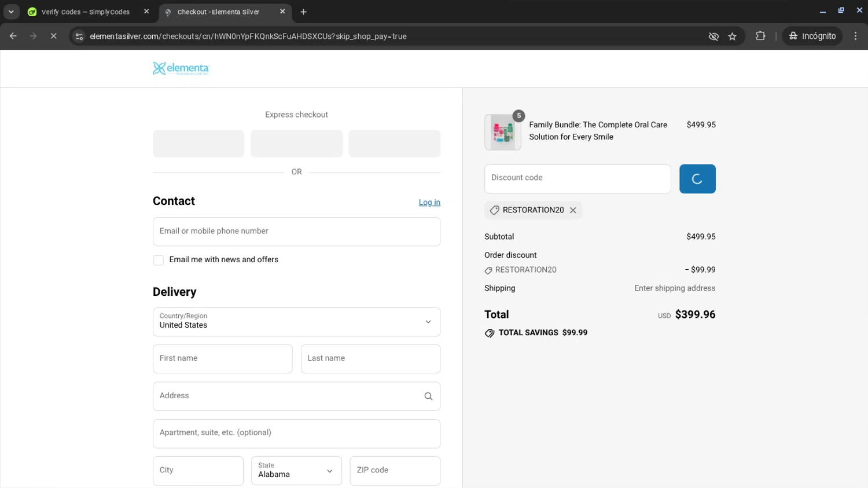Click the $499.95 subtotal amount
This screenshot has height=488, width=868.
701,237
